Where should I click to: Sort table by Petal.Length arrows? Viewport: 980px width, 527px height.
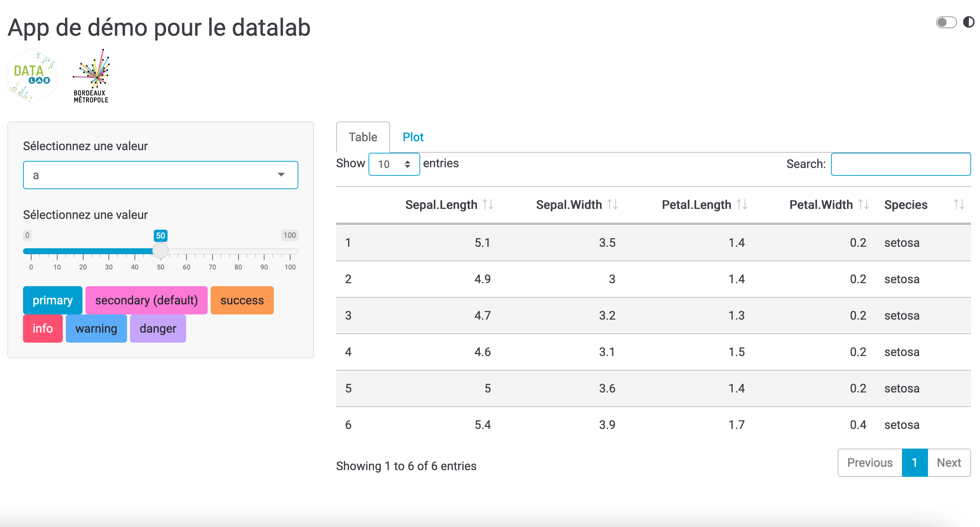pyautogui.click(x=742, y=205)
